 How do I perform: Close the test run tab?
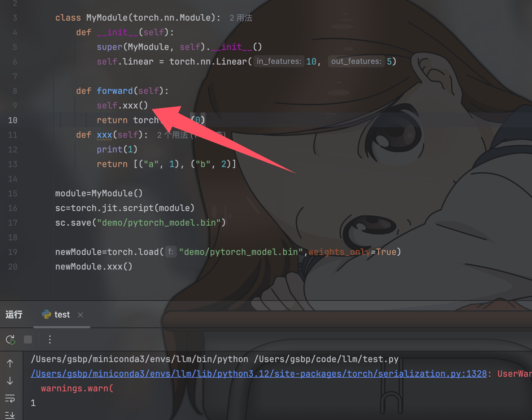80,315
